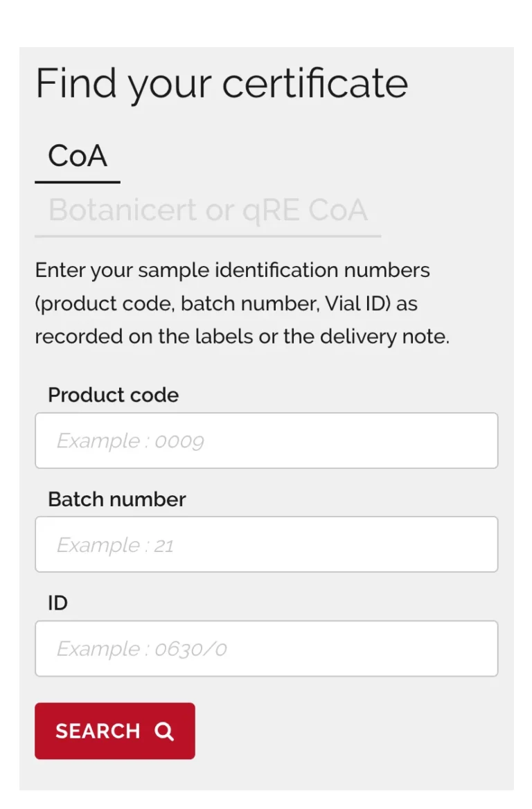Click the underline beneath the CoA tab
The image size is (532, 809).
pyautogui.click(x=78, y=182)
